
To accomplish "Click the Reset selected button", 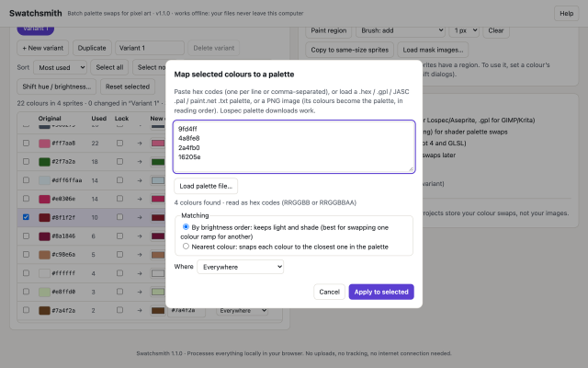I will tap(128, 86).
